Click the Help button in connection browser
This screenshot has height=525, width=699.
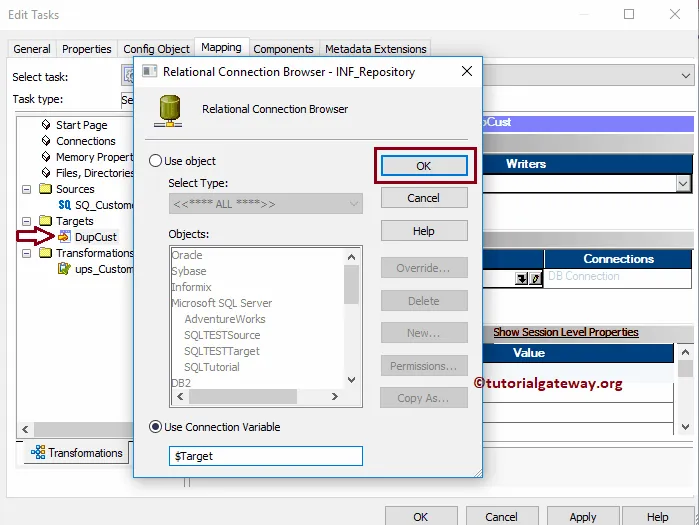pos(424,230)
